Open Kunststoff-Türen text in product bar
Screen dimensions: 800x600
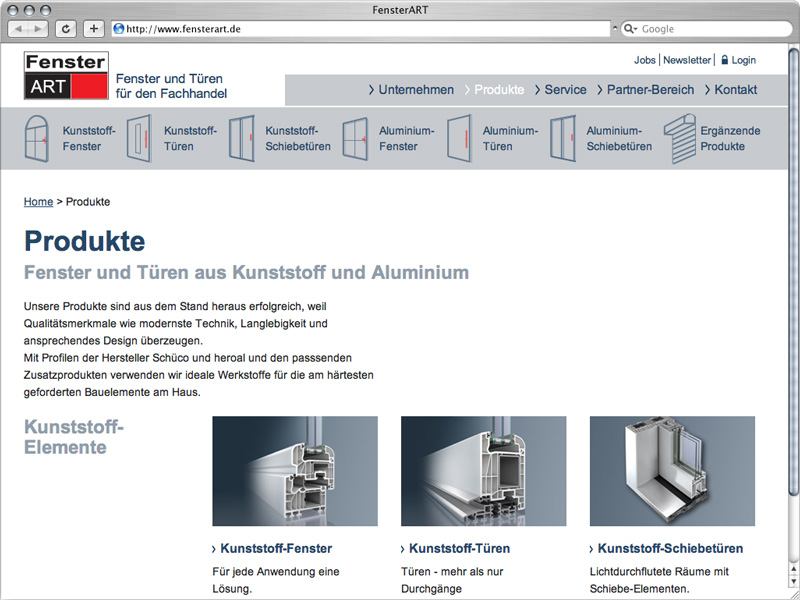[x=190, y=138]
